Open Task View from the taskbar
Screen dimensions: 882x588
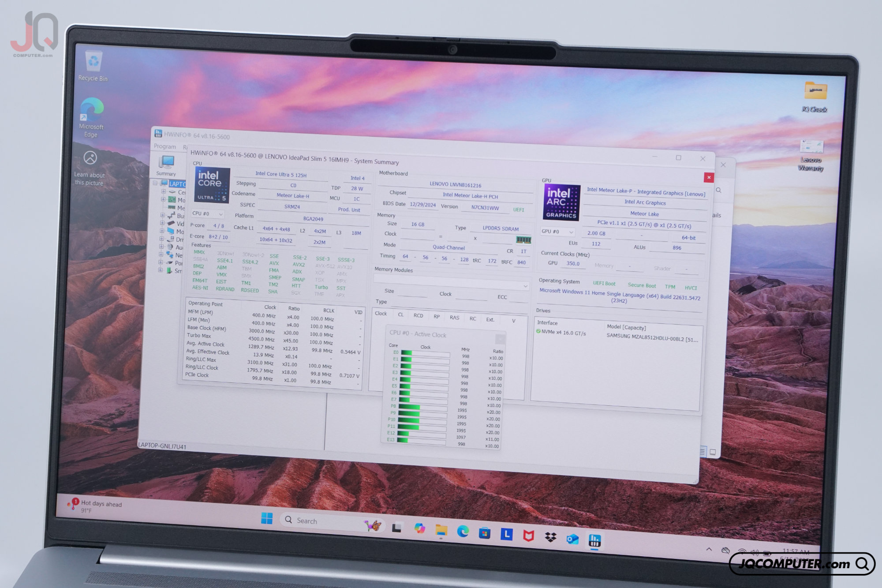[x=396, y=527]
